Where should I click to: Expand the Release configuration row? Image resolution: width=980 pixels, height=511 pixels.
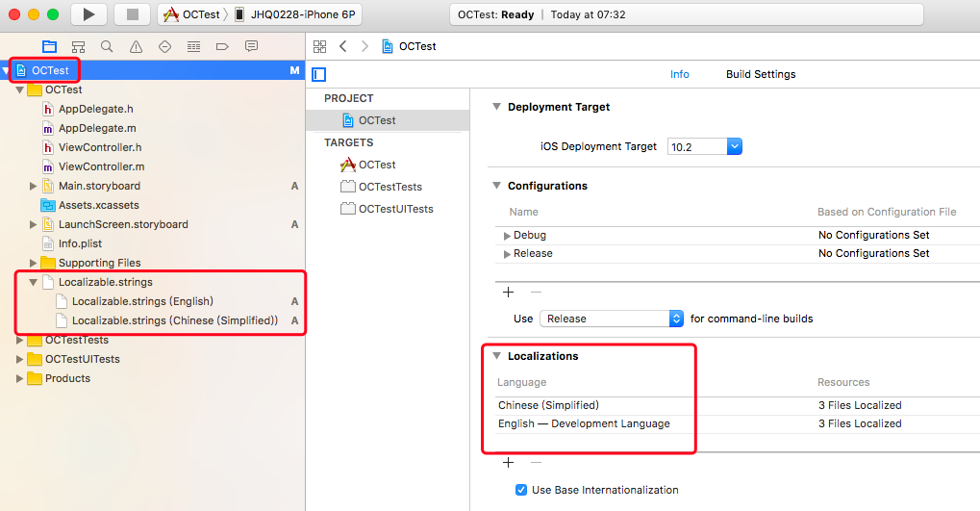tap(507, 254)
